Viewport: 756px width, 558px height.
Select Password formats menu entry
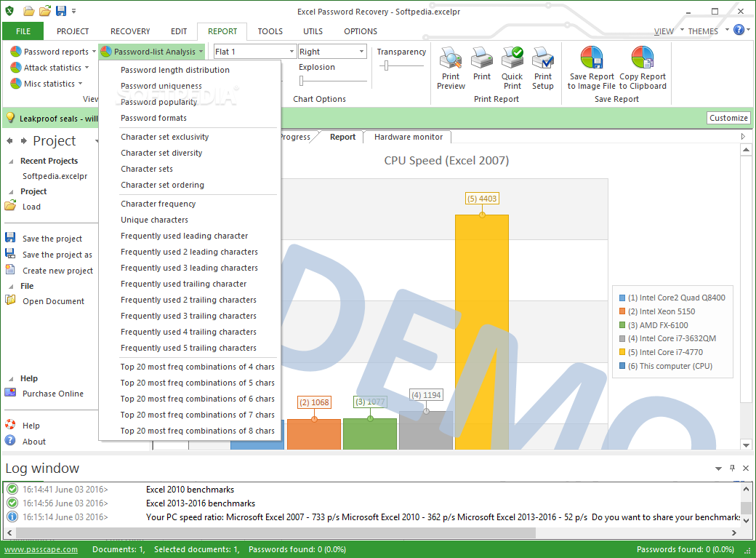coord(153,118)
